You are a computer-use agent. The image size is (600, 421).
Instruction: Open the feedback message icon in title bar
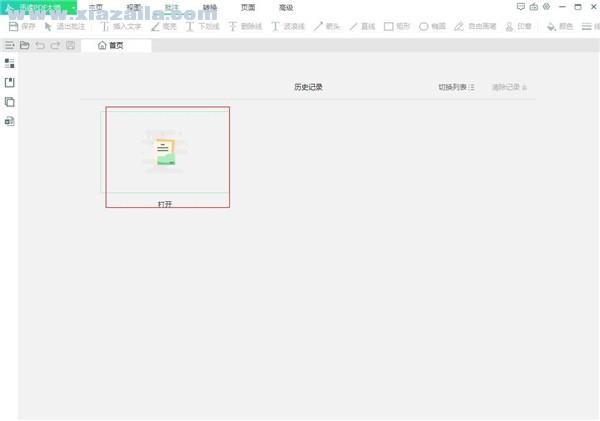(x=520, y=7)
